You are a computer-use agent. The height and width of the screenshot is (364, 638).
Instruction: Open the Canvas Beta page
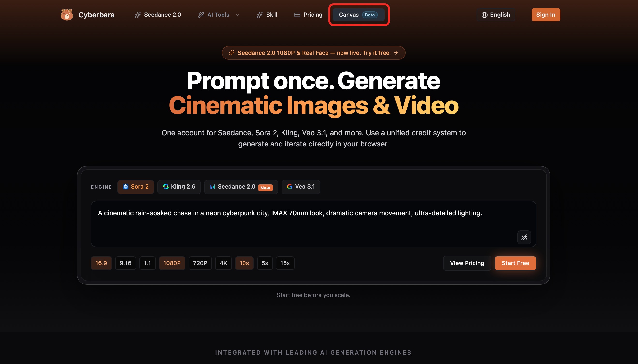click(x=358, y=15)
